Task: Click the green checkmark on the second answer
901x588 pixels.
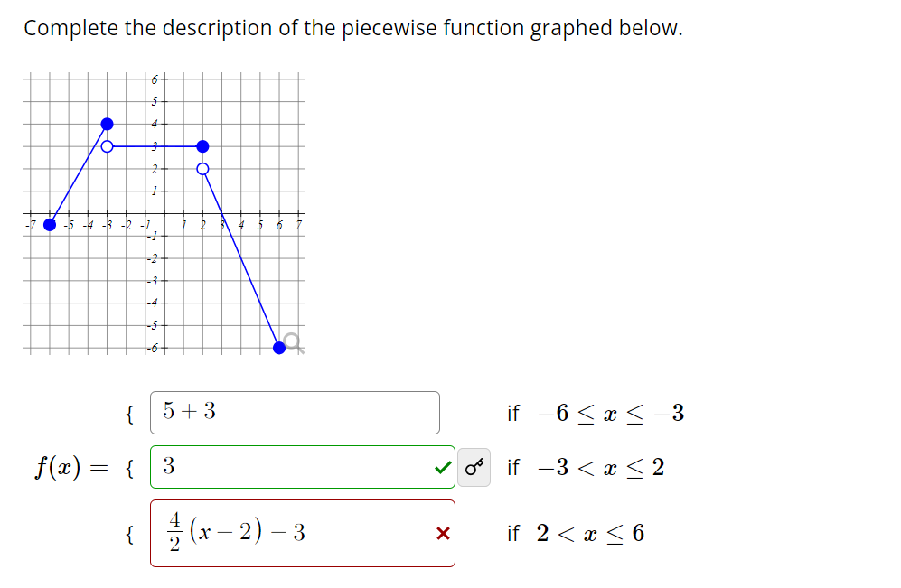Action: 444,466
